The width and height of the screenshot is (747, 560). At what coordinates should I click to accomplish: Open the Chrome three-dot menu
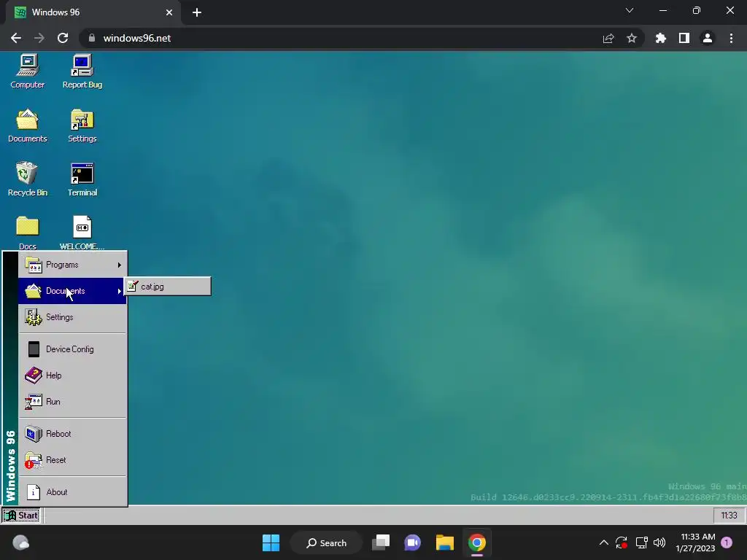pyautogui.click(x=731, y=38)
